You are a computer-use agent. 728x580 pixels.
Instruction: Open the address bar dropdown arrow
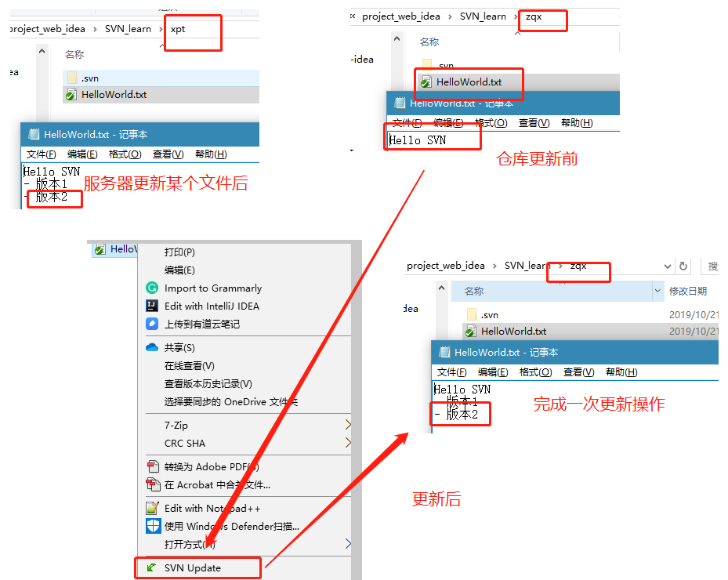[667, 266]
